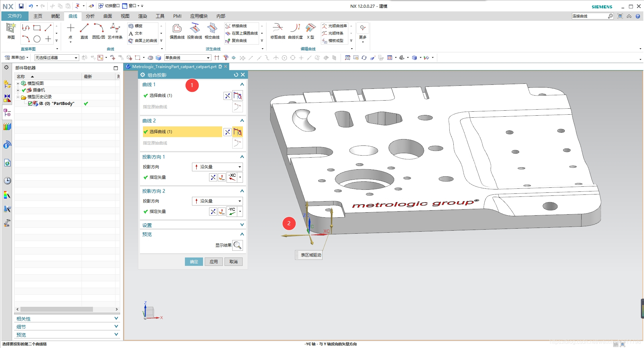Open the 投影曲线 project curve tool
Screen dimensions: 644x348
point(195,31)
